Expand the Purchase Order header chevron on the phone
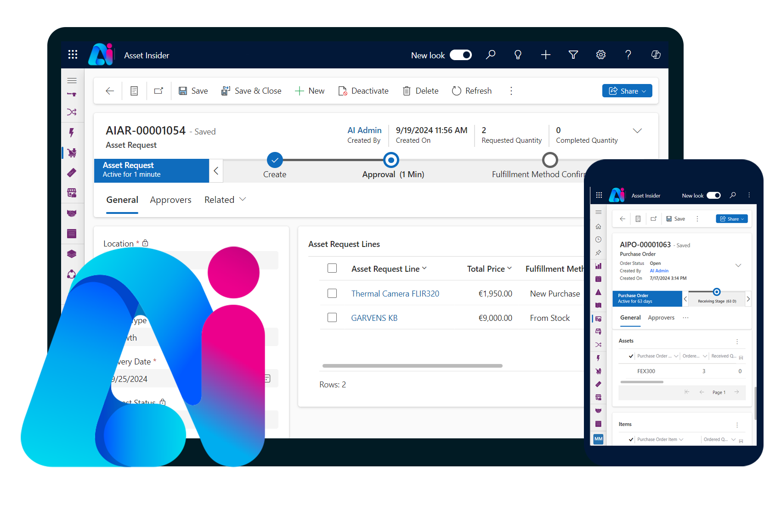 point(738,265)
